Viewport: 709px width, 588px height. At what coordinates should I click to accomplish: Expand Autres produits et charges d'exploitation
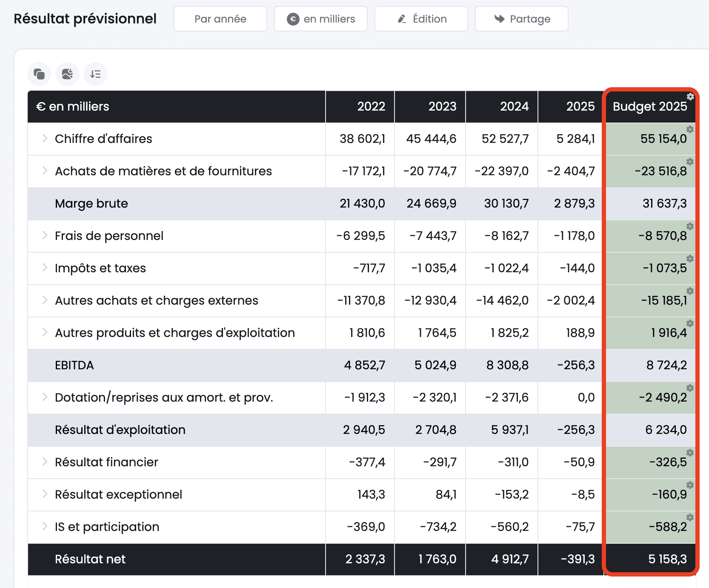click(45, 332)
